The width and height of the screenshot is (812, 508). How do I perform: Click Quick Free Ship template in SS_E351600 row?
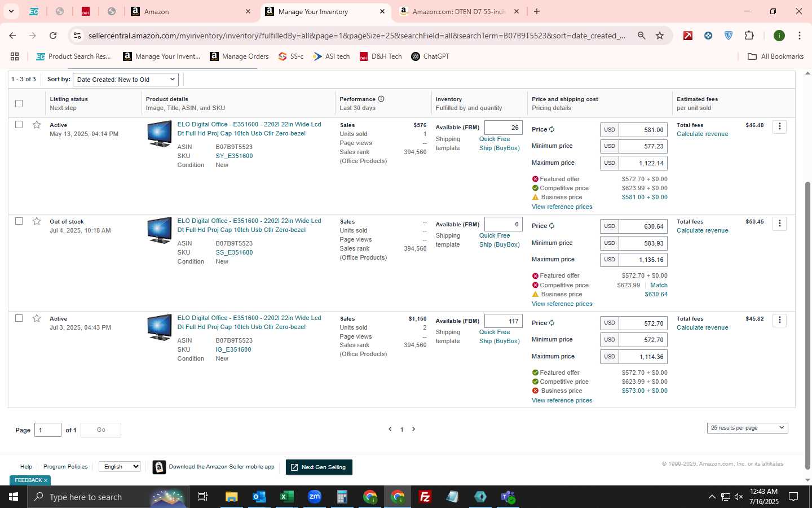coord(499,240)
